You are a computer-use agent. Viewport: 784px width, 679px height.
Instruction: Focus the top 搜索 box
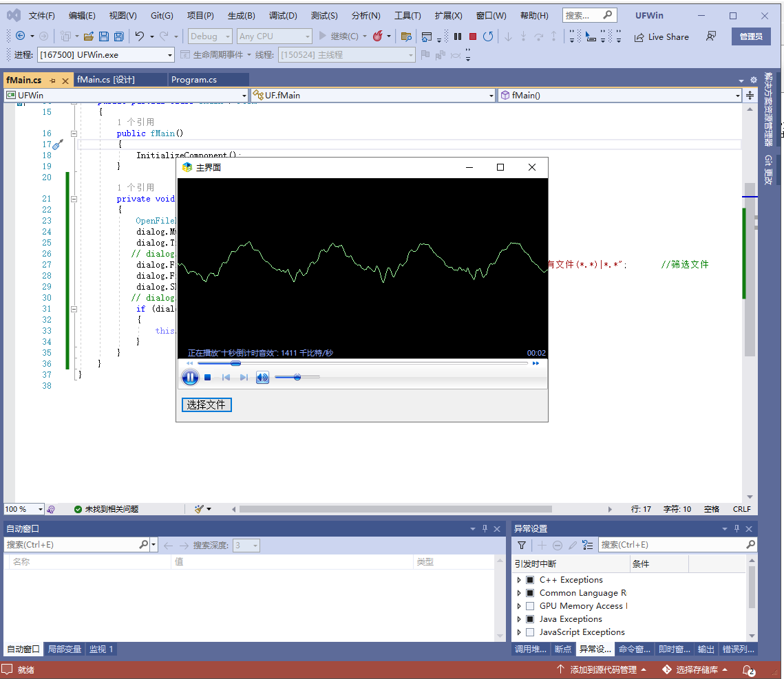(x=589, y=16)
